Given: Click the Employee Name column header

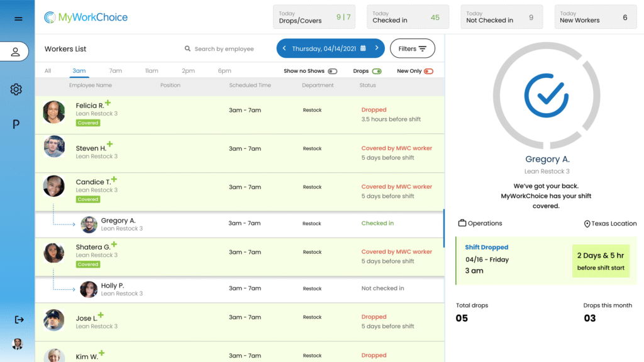Looking at the screenshot, I should coord(91,85).
